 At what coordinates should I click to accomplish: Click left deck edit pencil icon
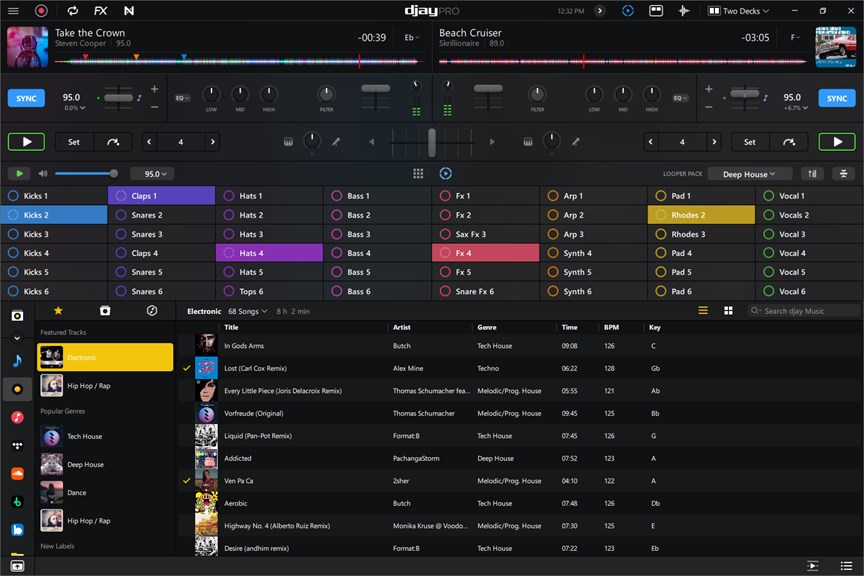click(x=336, y=142)
